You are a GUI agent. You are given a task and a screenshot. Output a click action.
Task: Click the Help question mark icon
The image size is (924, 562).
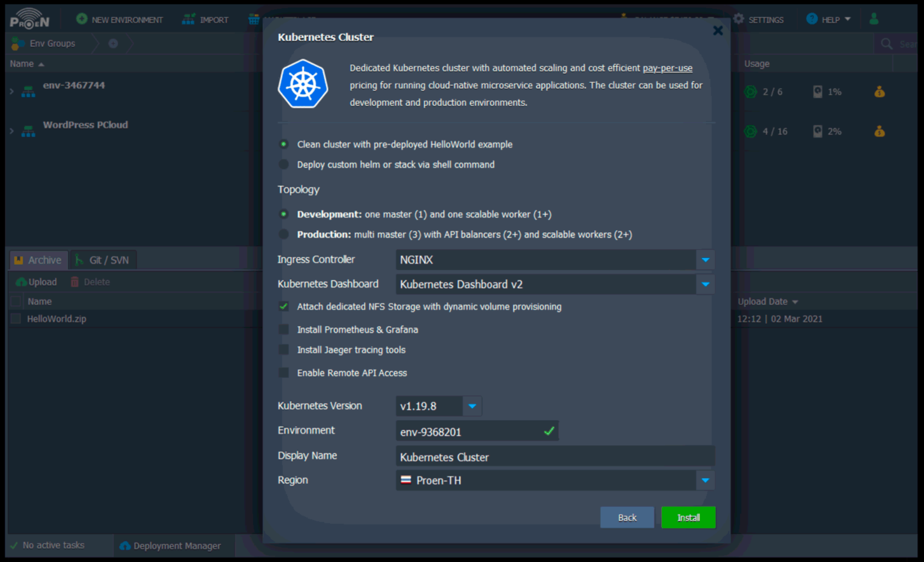click(812, 19)
